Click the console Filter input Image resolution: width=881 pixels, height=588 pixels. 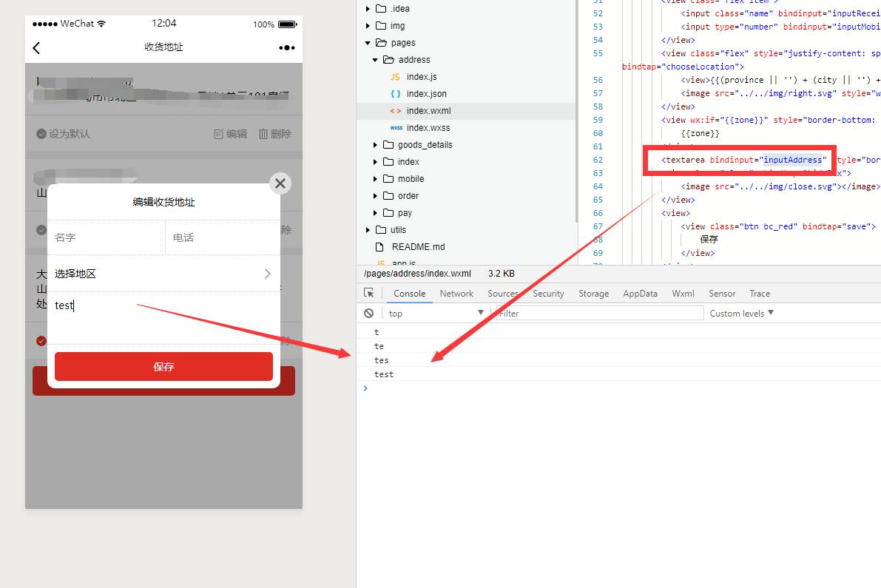click(x=599, y=314)
